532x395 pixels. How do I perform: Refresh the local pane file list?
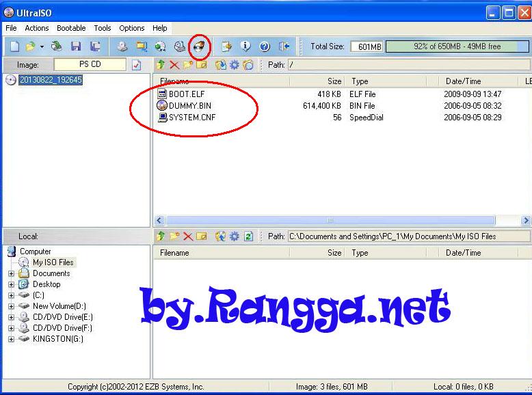click(x=248, y=236)
